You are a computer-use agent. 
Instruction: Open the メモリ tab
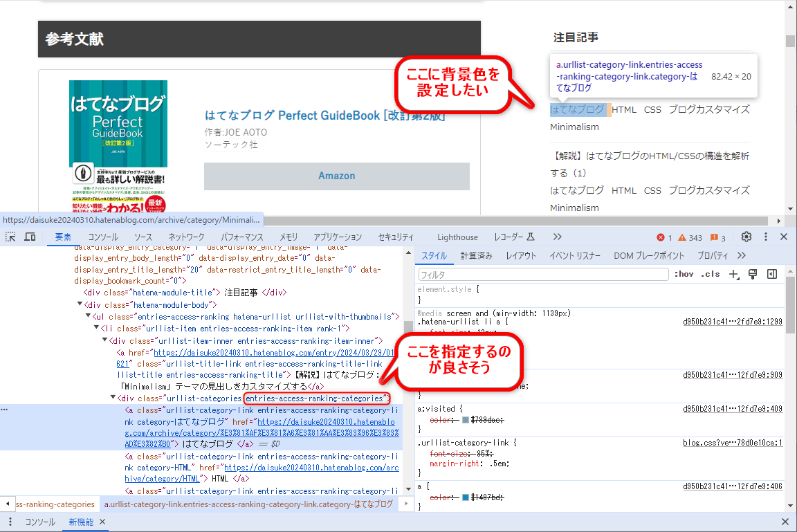pos(288,237)
